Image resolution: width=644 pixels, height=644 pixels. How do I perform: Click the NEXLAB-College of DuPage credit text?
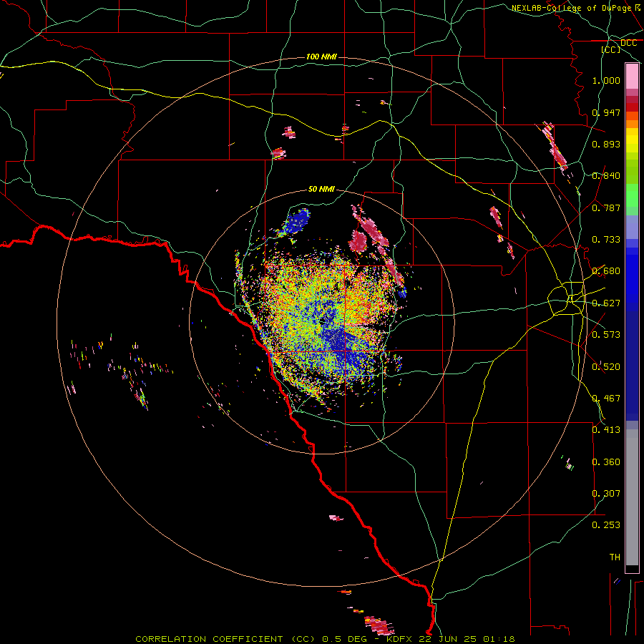click(x=571, y=8)
